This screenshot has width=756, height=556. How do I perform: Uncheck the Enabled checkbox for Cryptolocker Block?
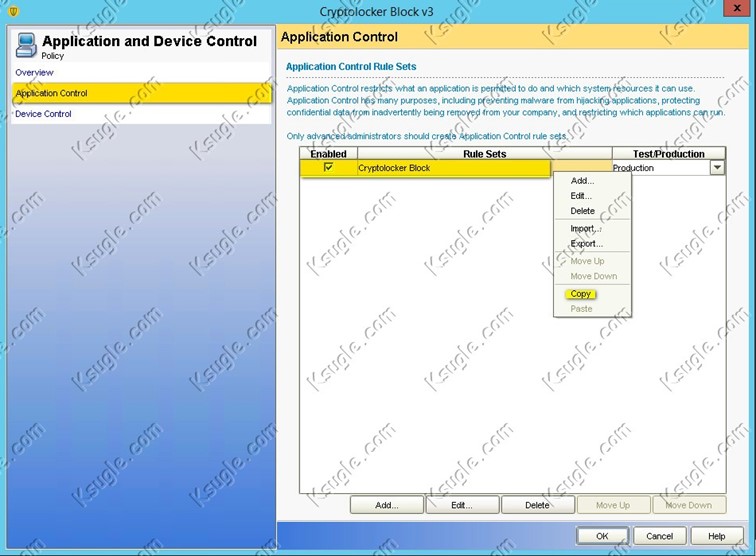tap(328, 167)
